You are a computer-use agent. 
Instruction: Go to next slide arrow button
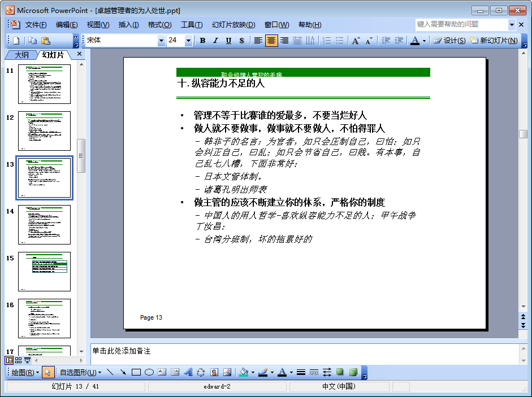pyautogui.click(x=523, y=325)
